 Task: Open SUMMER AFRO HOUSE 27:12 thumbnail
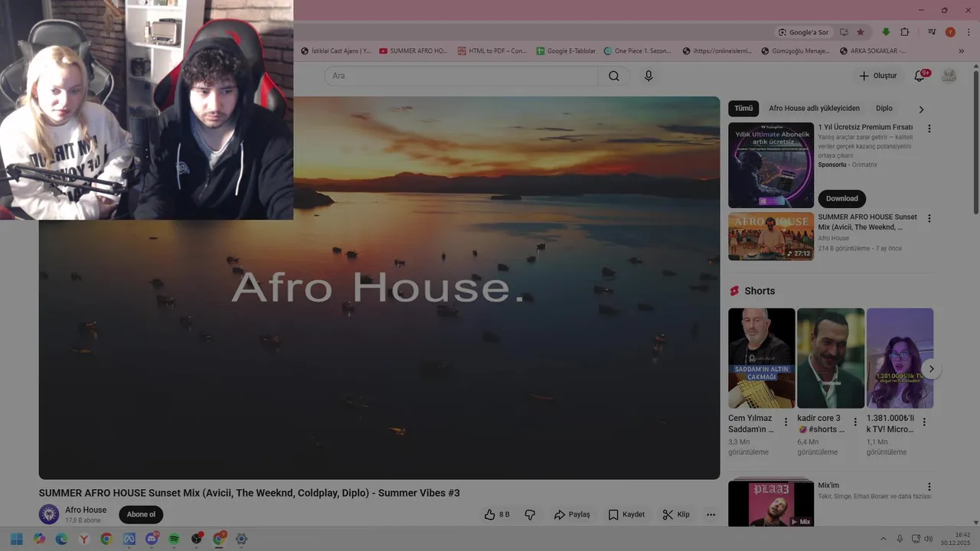coord(771,236)
